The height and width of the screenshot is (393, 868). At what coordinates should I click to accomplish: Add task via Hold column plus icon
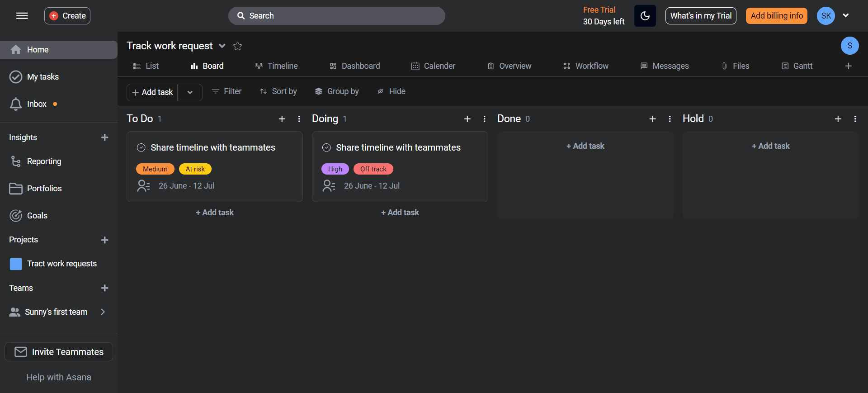(x=838, y=118)
